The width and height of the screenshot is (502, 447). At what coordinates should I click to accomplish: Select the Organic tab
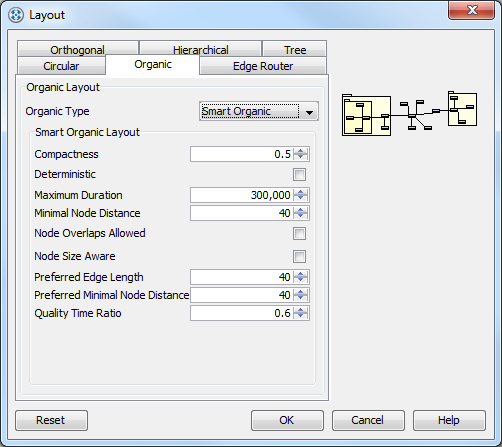(x=153, y=65)
